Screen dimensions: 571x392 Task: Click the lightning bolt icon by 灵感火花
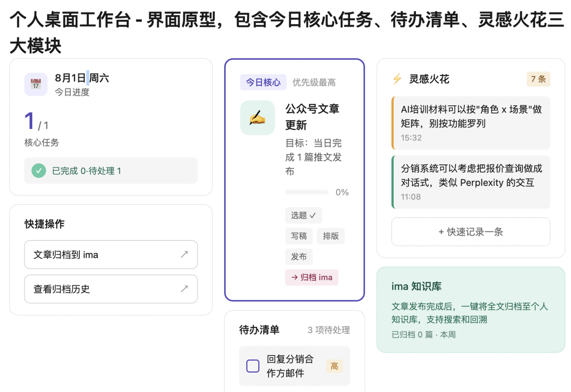coord(397,79)
